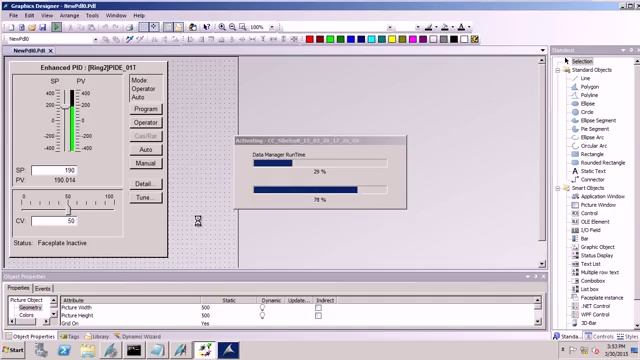Viewport: 640px width, 360px height.
Task: Select the Rounded Rectangle object
Action: (602, 162)
